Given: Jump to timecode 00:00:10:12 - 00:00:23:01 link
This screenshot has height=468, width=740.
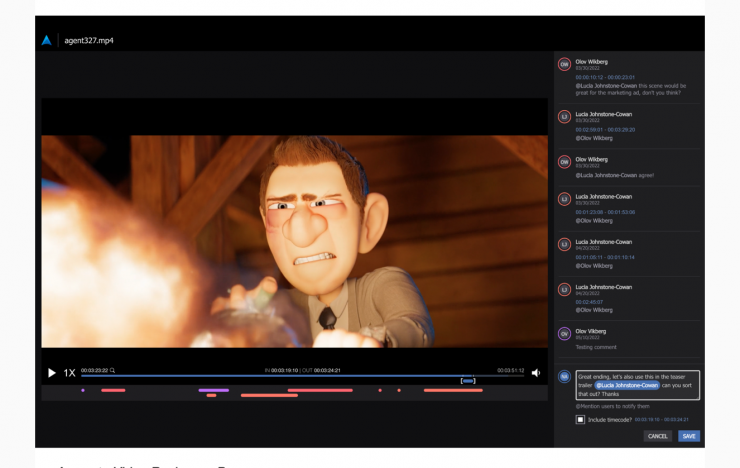Looking at the screenshot, I should (605, 77).
